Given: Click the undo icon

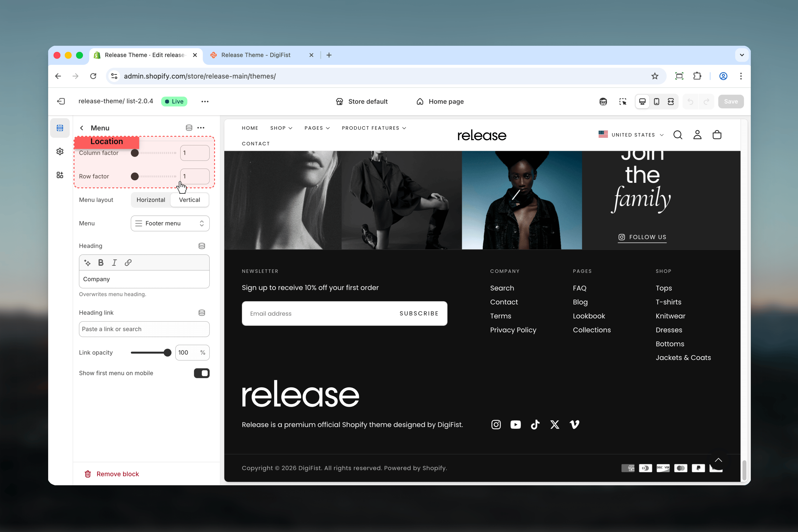Looking at the screenshot, I should pos(690,101).
